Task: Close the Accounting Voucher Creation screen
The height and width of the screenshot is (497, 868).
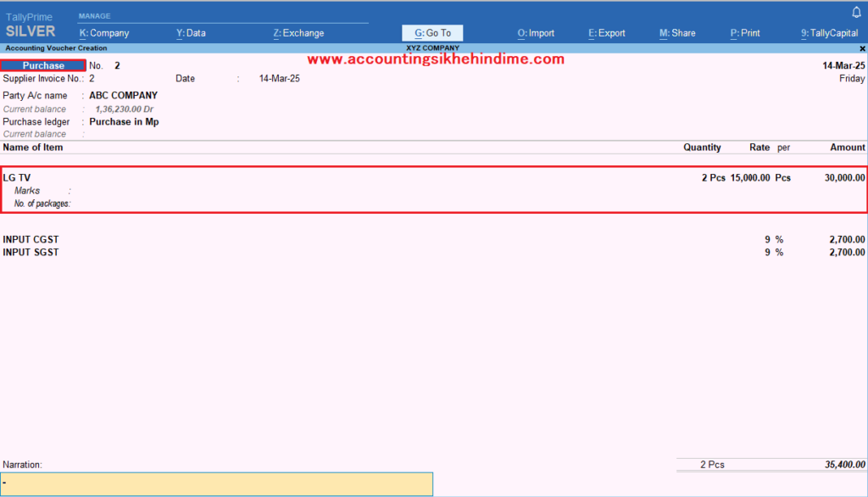Action: tap(862, 48)
